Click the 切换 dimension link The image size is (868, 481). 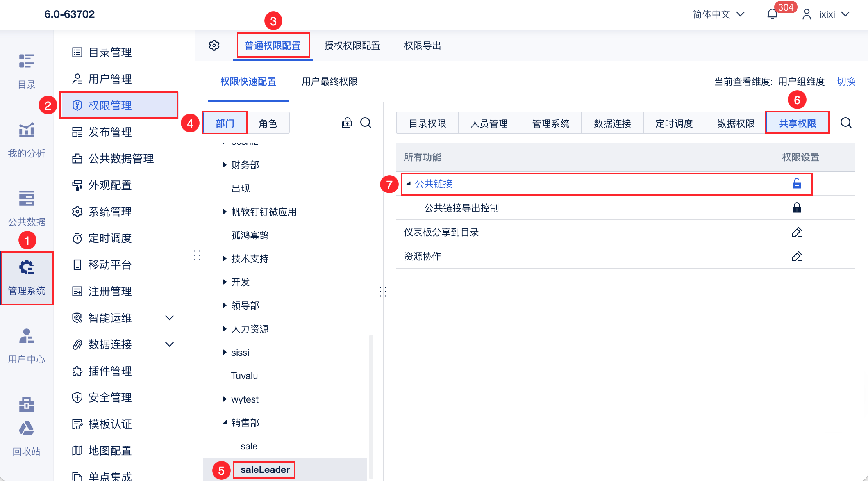point(846,81)
